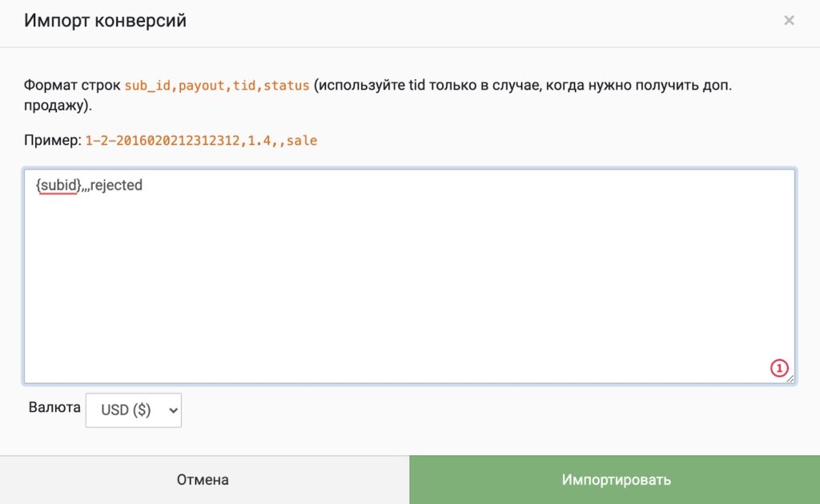Open the Валюта USD ($) dropdown
820x504 pixels.
coord(134,410)
